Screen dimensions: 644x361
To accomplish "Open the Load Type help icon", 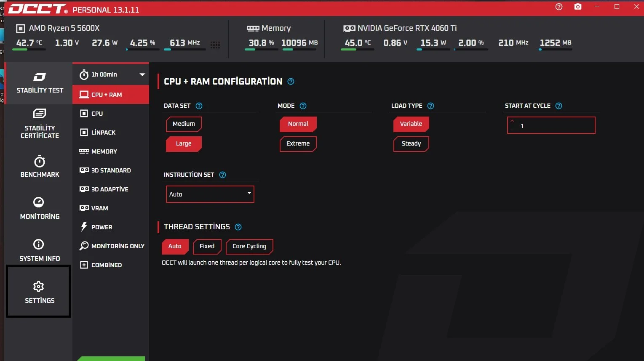I will tap(430, 106).
